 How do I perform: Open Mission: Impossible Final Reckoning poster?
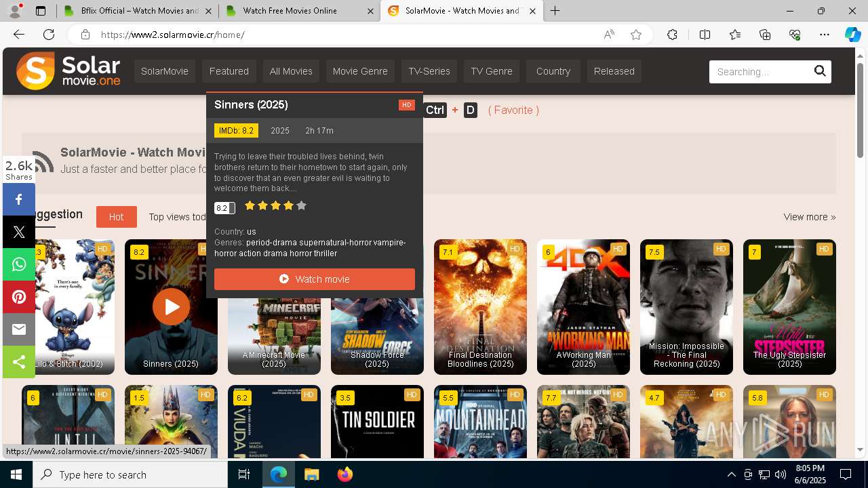686,307
